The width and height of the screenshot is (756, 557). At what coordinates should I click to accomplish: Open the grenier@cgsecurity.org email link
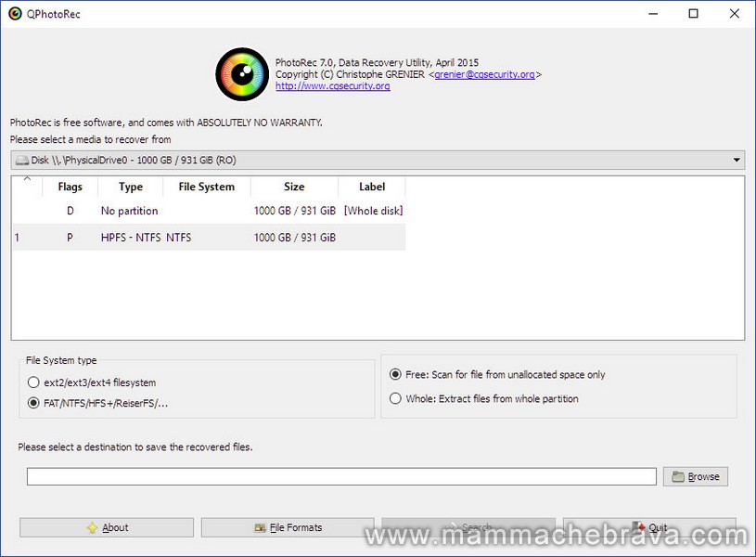[484, 74]
